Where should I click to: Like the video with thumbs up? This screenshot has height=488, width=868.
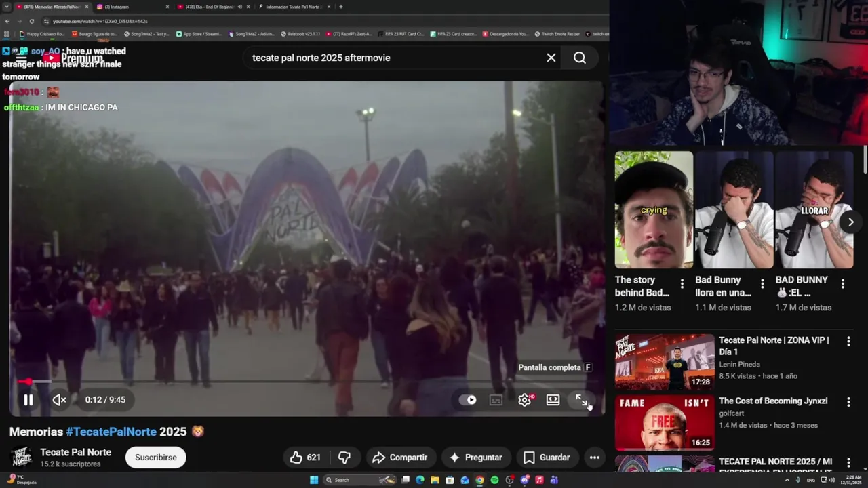pos(304,457)
